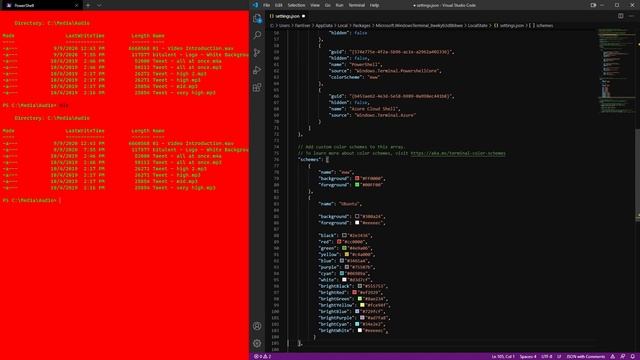Open the Extensions view
This screenshot has height=360, width=640.
(257, 87)
